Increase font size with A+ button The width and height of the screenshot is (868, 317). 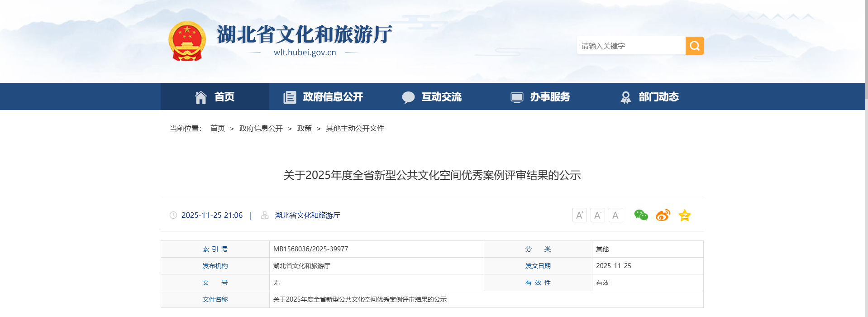point(579,215)
